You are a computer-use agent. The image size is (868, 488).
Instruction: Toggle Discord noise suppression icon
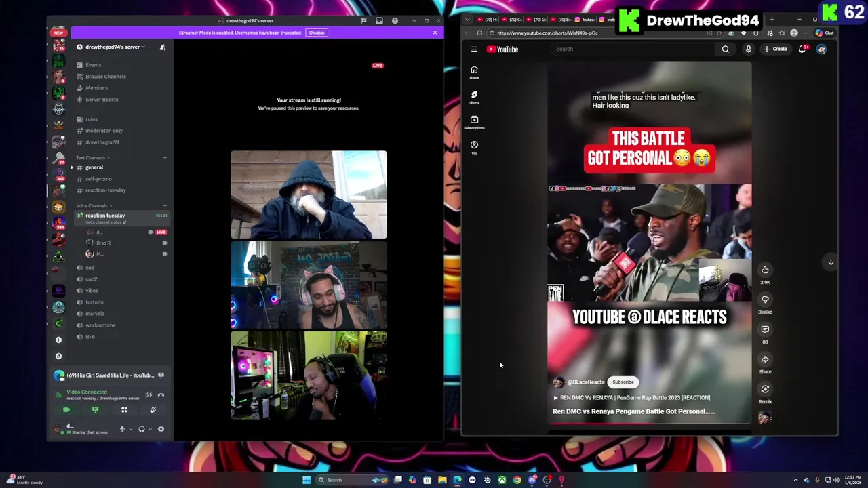point(149,394)
